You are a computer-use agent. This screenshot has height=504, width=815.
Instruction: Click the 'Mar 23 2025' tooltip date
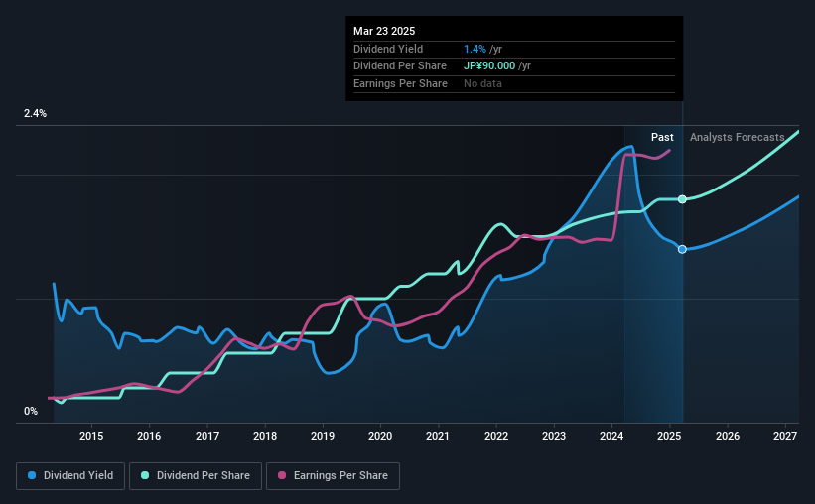pos(384,31)
